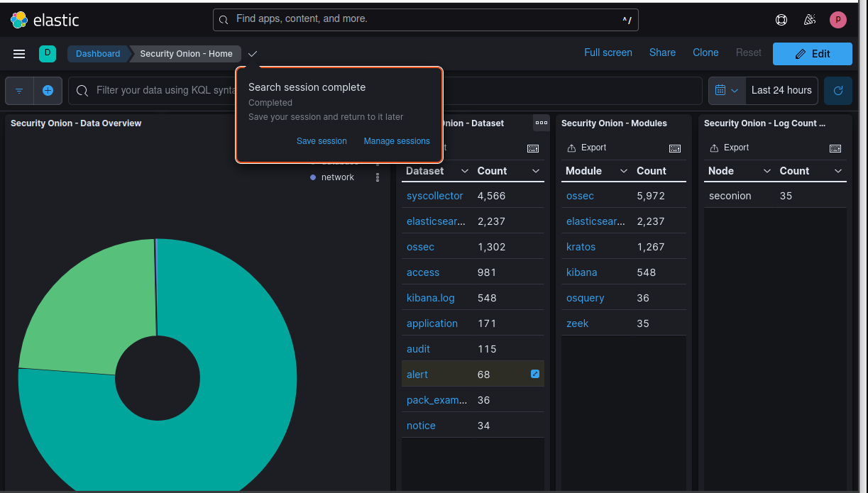Open the help menu lifebuoy icon
The height and width of the screenshot is (493, 868).
781,20
